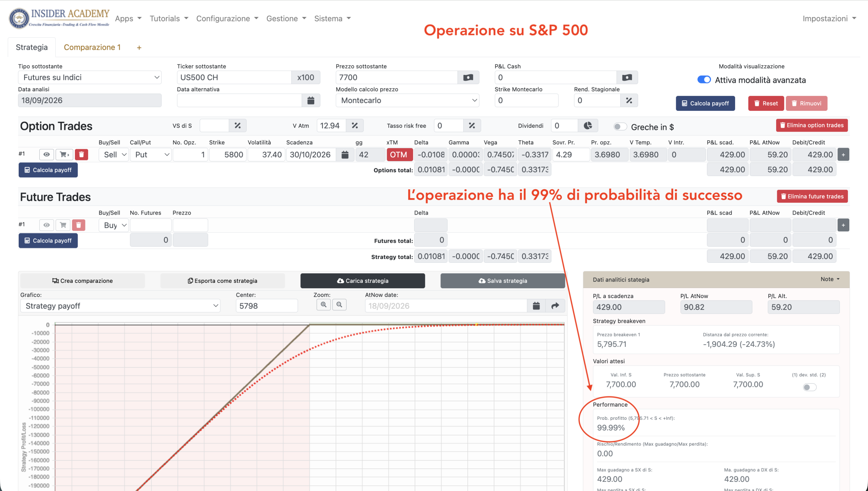The width and height of the screenshot is (868, 491).
Task: Open the Buy dropdown in future trade #1
Action: tap(114, 225)
